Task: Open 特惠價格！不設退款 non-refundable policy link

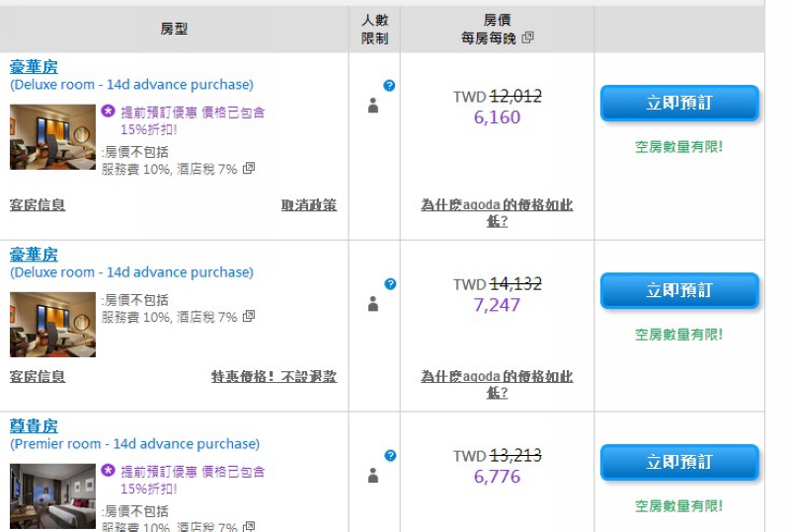Action: pyautogui.click(x=275, y=376)
